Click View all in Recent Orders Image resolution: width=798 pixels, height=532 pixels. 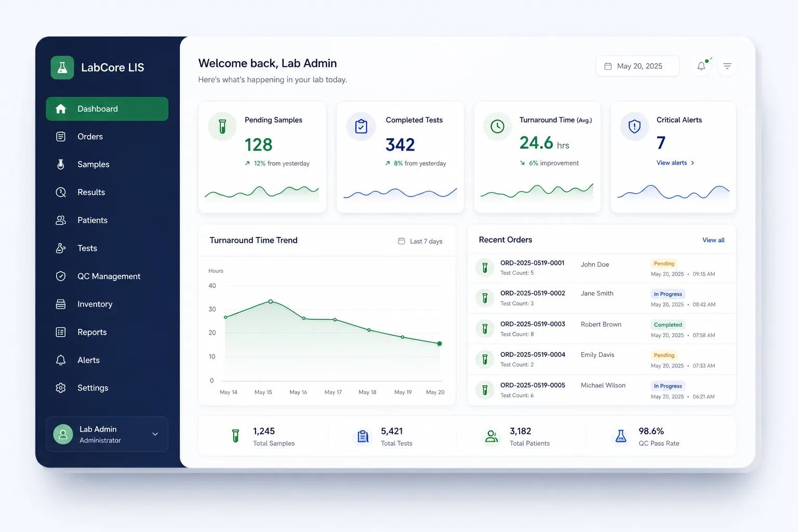713,240
